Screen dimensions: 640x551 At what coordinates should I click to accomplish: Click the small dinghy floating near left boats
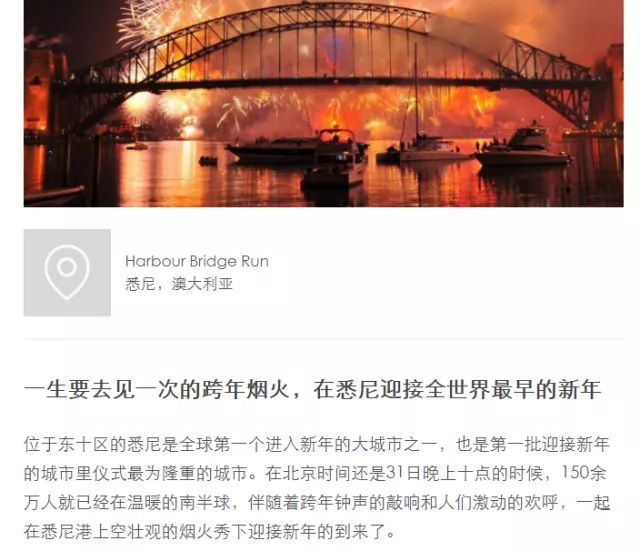tap(208, 161)
